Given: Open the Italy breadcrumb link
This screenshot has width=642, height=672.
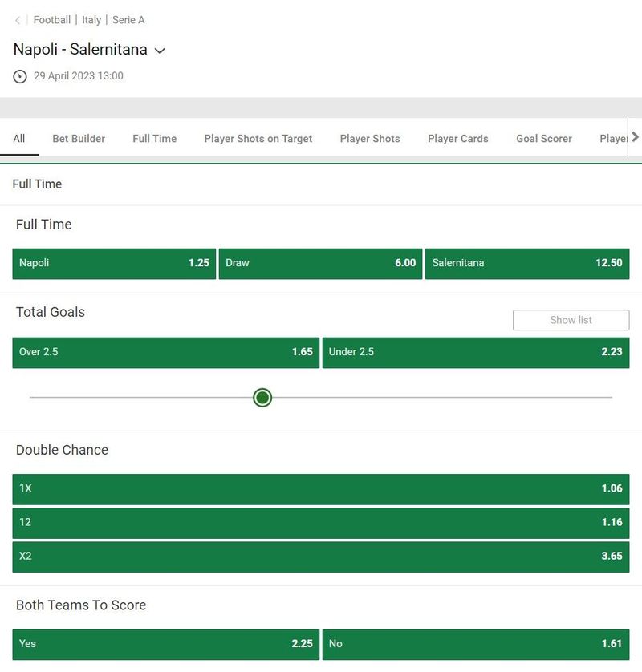Looking at the screenshot, I should (x=91, y=20).
